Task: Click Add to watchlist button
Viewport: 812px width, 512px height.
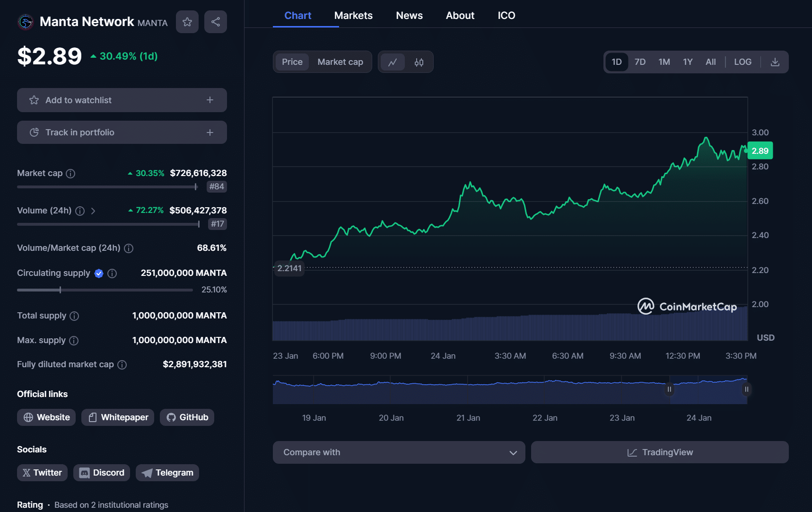Action: pyautogui.click(x=122, y=100)
